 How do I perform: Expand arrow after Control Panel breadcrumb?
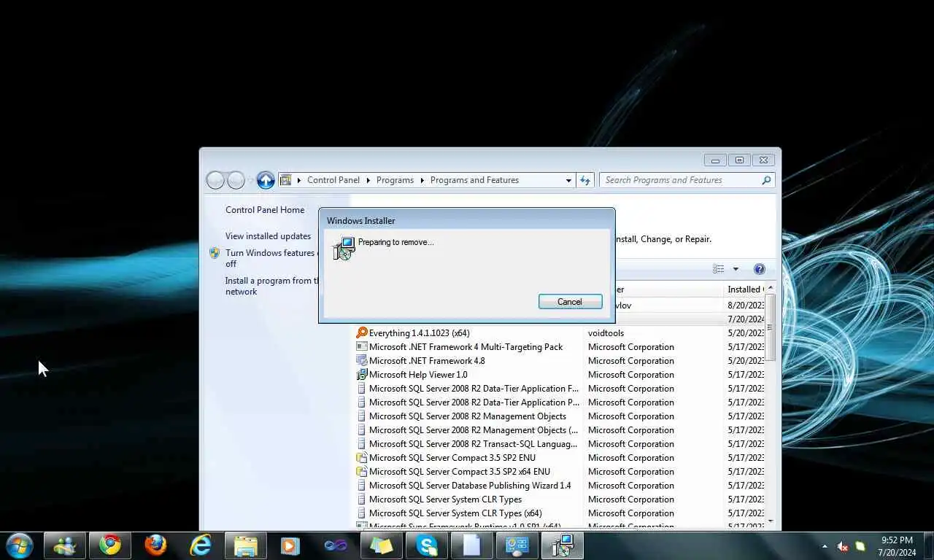click(x=368, y=180)
